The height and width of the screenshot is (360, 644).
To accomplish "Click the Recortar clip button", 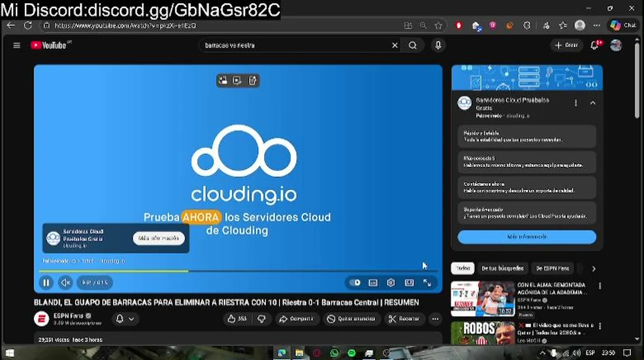I will [x=404, y=319].
